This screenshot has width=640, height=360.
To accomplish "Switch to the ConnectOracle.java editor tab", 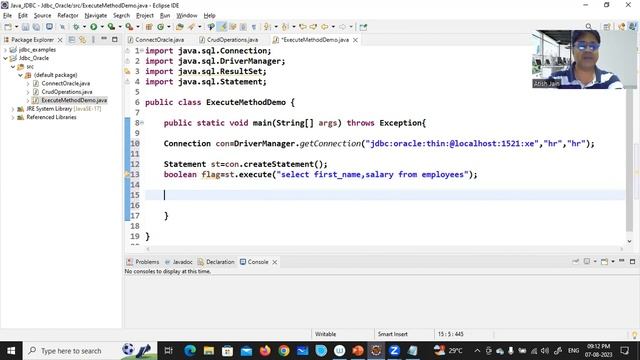I will (160, 40).
